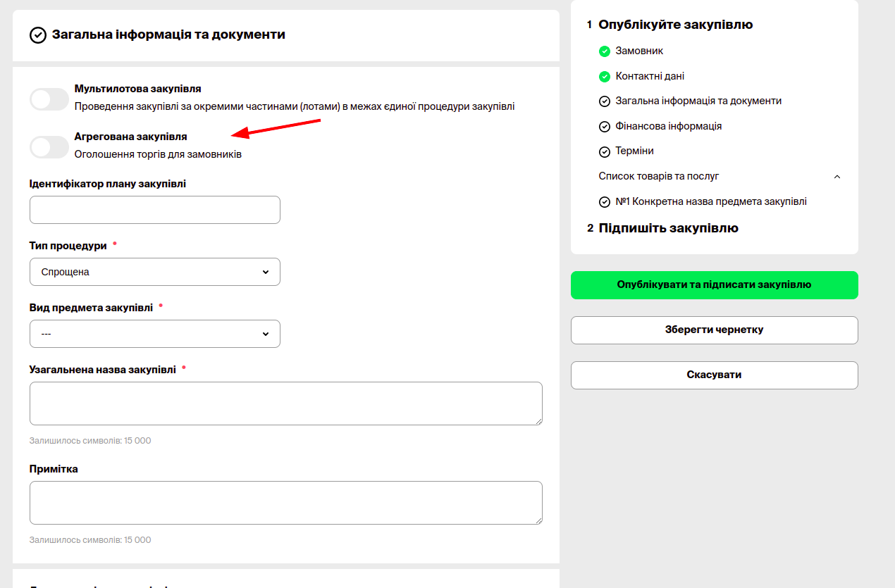Viewport: 895px width, 588px height.
Task: Click into the Примітка text area
Action: tap(285, 503)
